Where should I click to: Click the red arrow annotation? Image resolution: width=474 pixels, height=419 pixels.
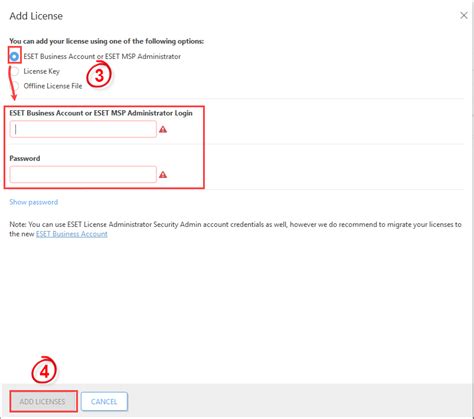pos(13,83)
